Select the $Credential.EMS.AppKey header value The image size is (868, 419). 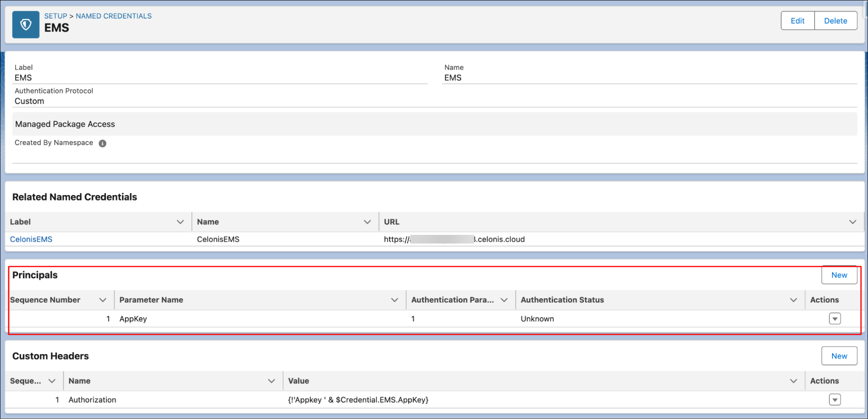pos(358,400)
